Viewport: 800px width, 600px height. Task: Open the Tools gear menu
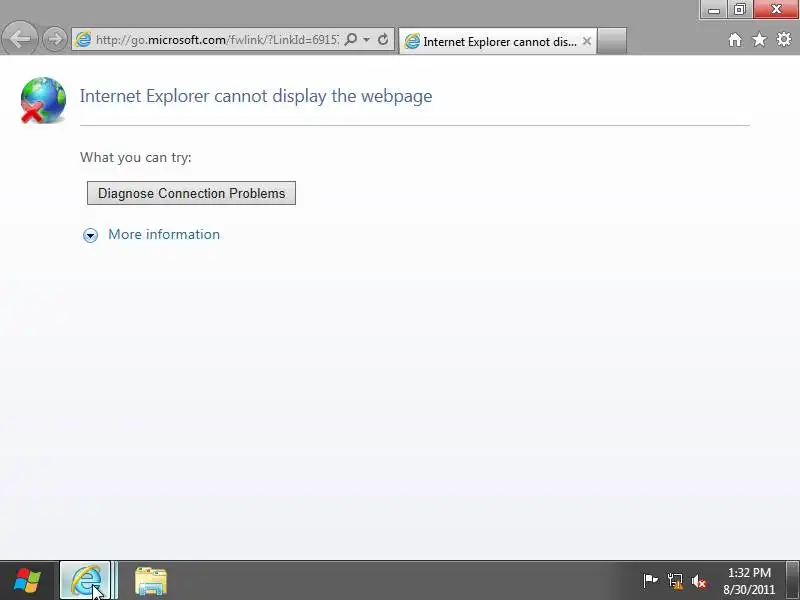(784, 39)
